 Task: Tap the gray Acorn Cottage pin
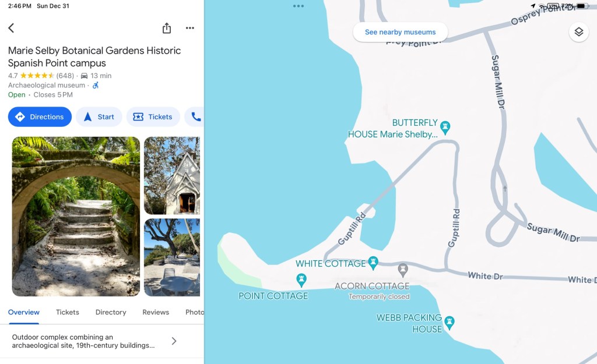click(403, 270)
